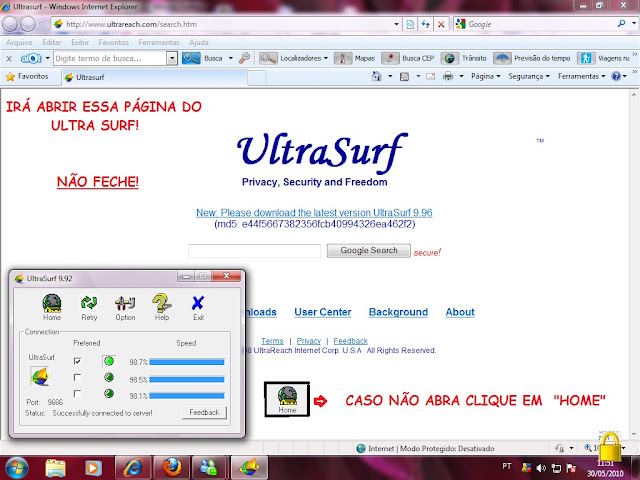
Task: Expand the Print options dropdown arrow
Action: click(461, 76)
